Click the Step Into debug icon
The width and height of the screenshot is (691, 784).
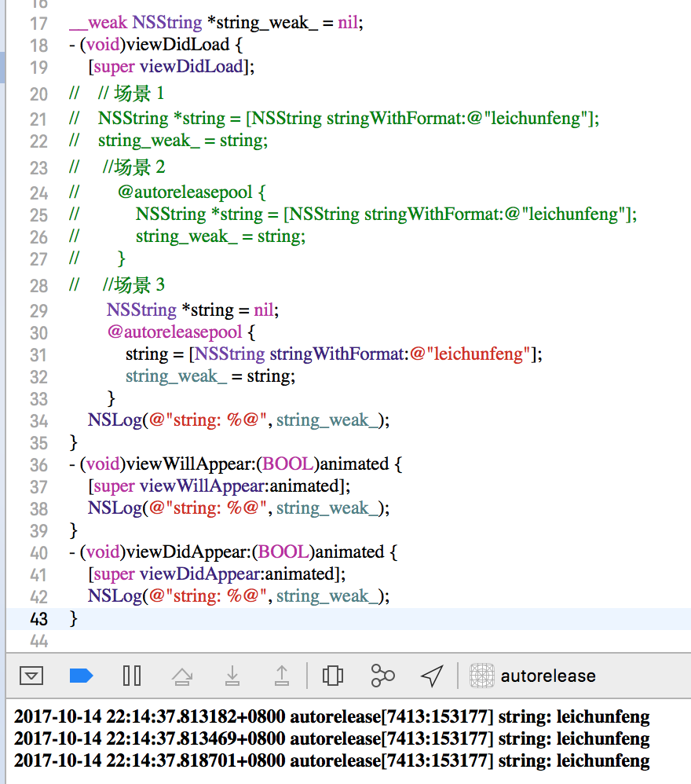pyautogui.click(x=232, y=676)
